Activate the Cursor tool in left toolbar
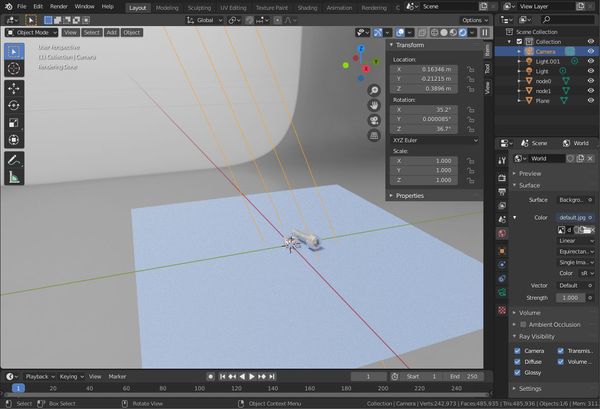This screenshot has height=409, width=600. (14, 68)
